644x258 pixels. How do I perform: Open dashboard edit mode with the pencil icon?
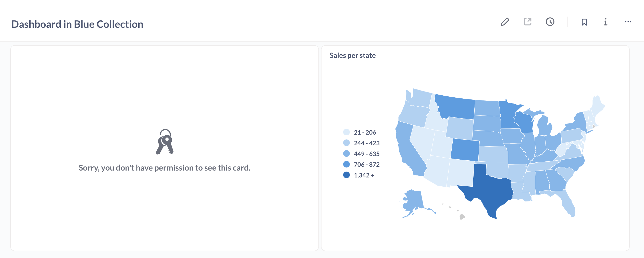tap(505, 22)
